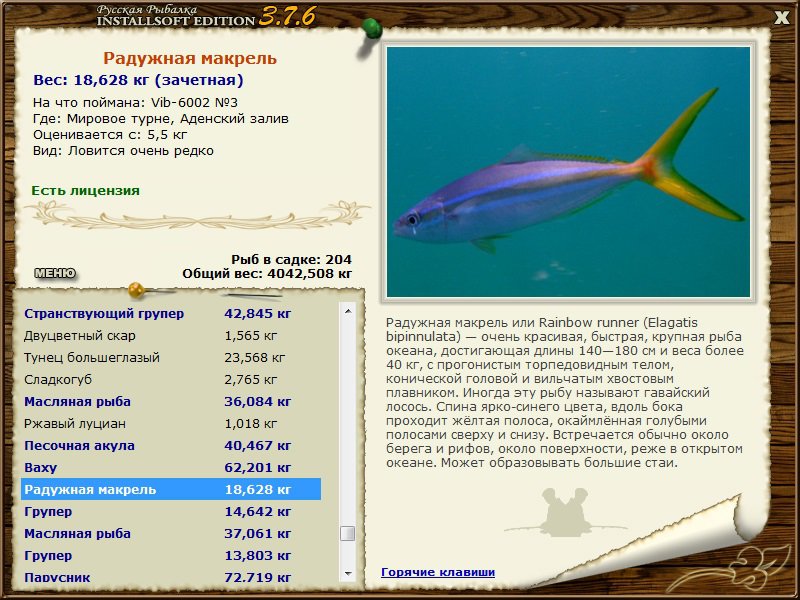
Task: Select Масляная рыба 36,084 кг row
Action: click(x=171, y=402)
